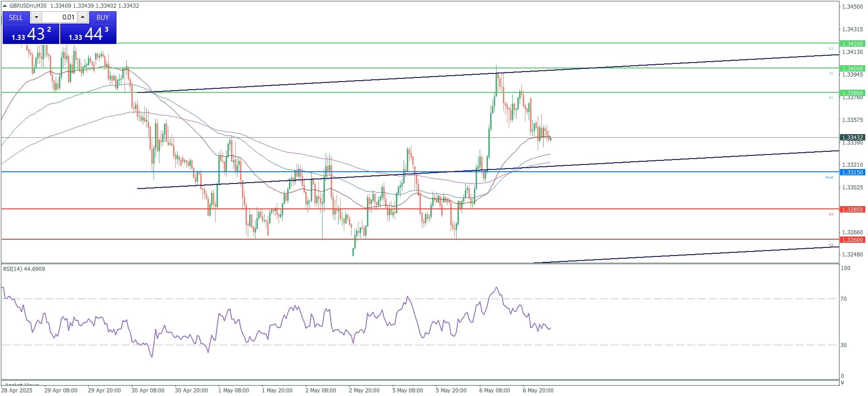Screen dimensions: 868x396
Task: Click the RSI scale value 100
Action: [845, 268]
